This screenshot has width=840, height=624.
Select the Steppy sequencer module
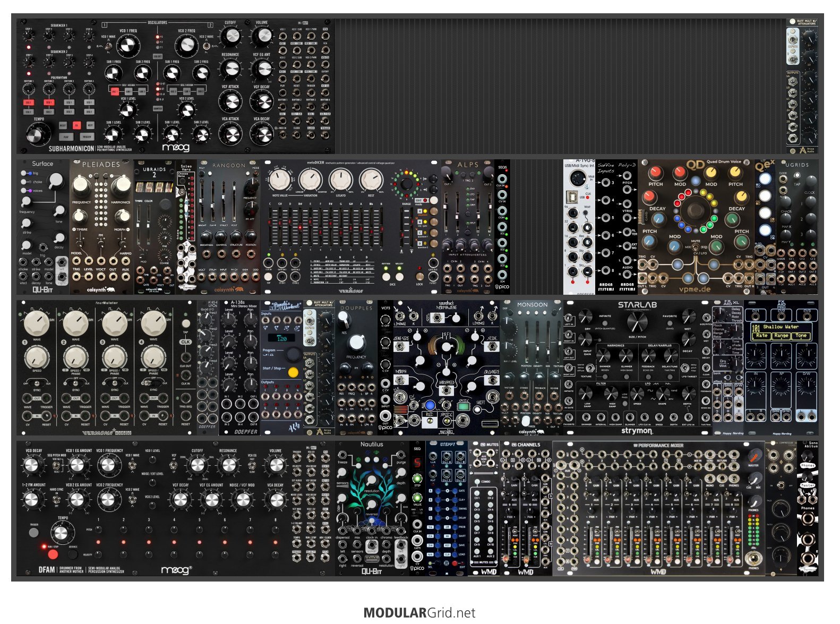click(x=447, y=509)
